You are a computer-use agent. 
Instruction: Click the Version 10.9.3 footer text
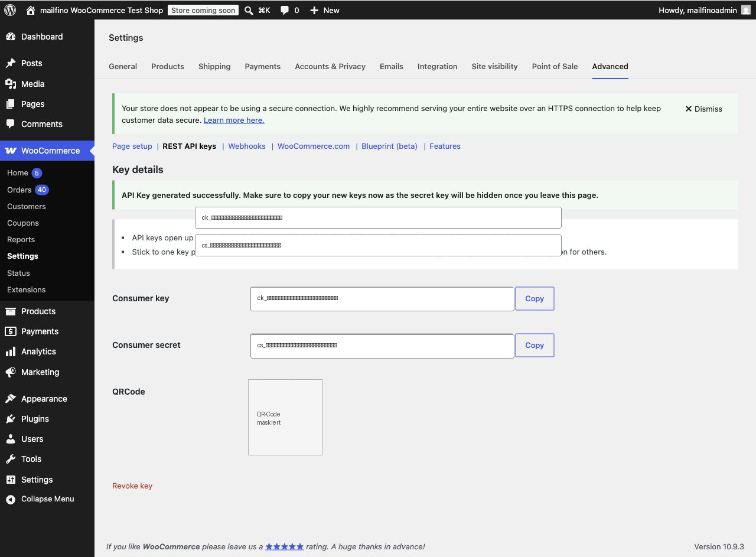point(719,546)
